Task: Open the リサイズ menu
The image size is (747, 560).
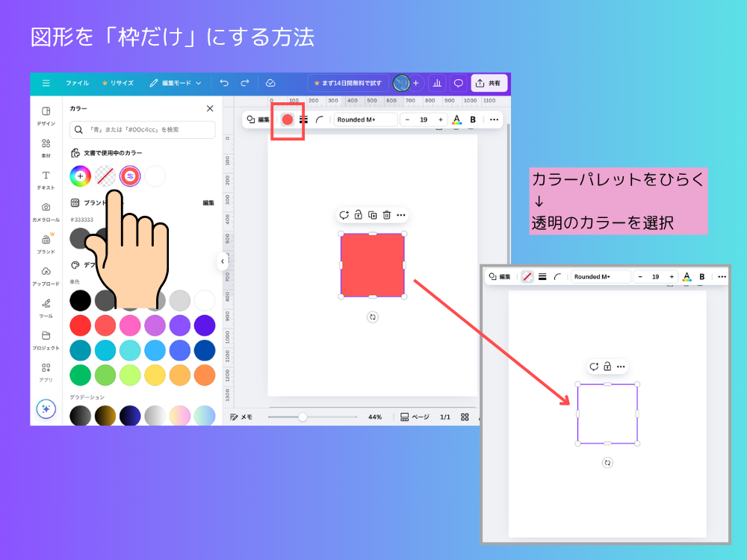Action: (x=118, y=84)
